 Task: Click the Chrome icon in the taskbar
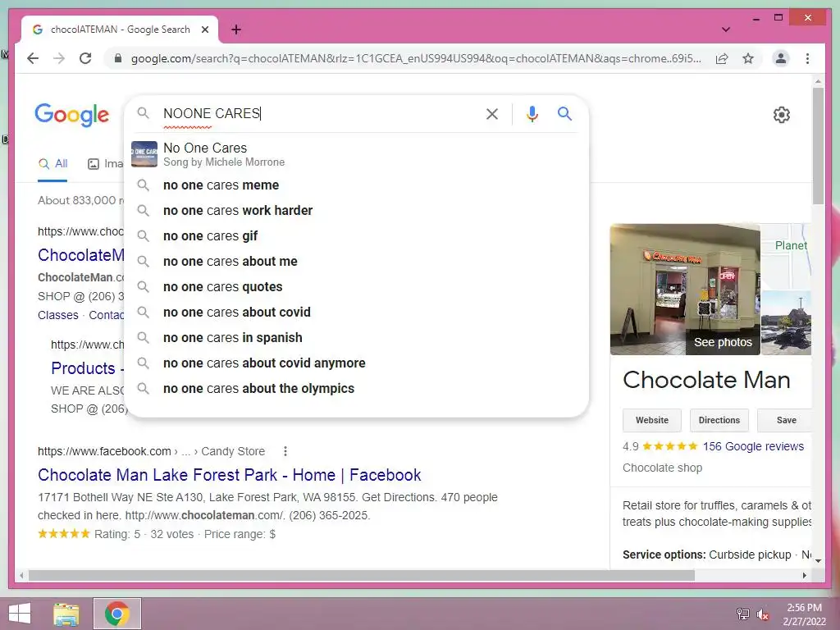point(117,614)
